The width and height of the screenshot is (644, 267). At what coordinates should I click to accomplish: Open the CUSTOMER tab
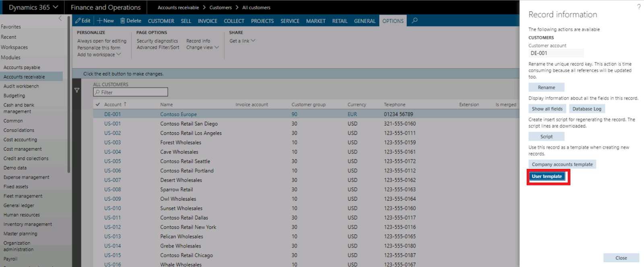pos(161,21)
